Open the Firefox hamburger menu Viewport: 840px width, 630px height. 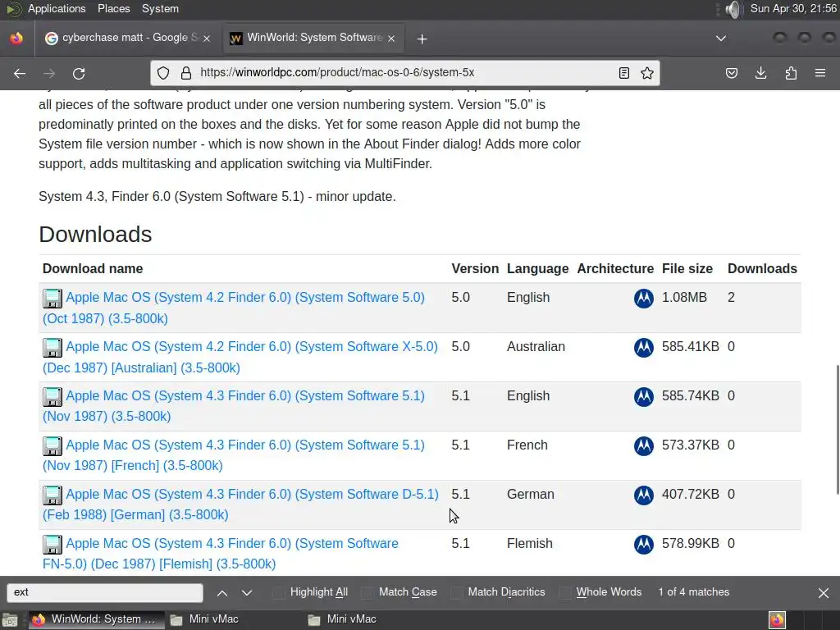click(x=820, y=73)
